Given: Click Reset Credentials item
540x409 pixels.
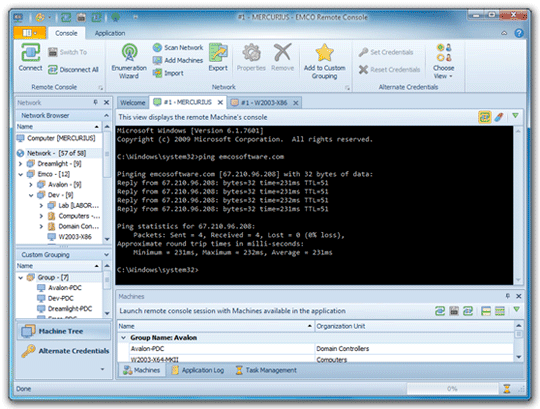Looking at the screenshot, I should click(390, 70).
